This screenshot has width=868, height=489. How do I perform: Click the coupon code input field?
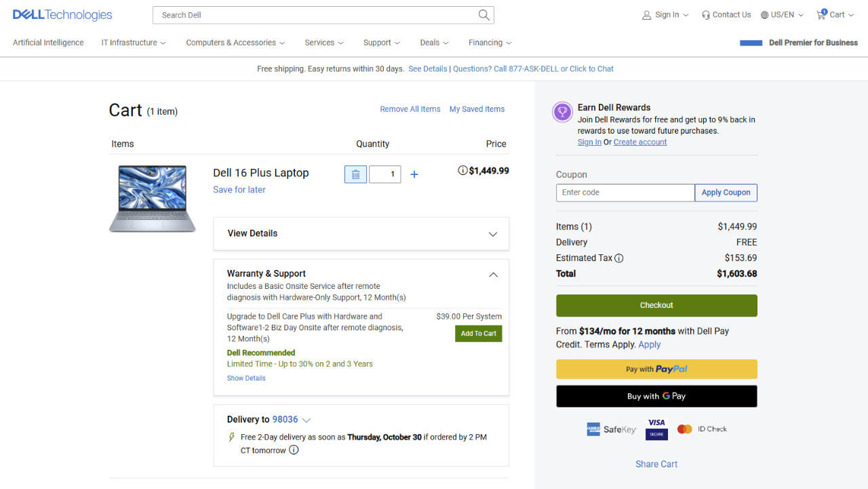[625, 193]
